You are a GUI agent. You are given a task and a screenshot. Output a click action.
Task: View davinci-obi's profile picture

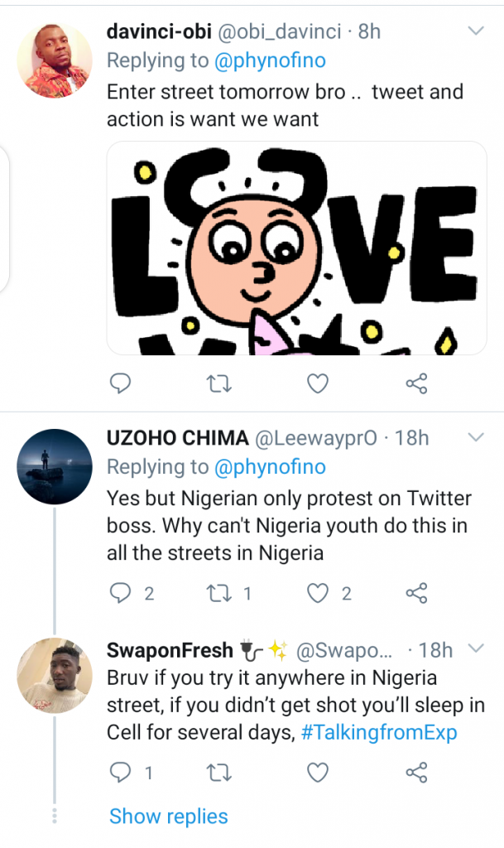(x=55, y=60)
